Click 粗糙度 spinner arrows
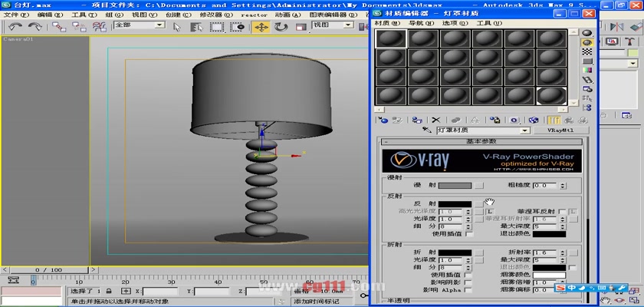 click(x=562, y=186)
